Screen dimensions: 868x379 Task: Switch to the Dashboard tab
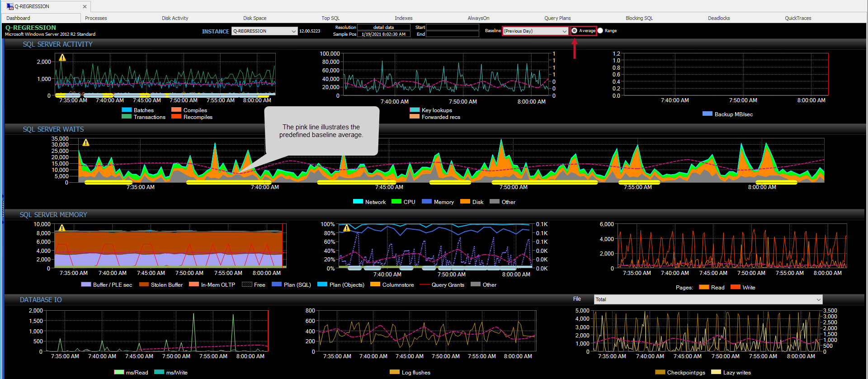click(18, 18)
